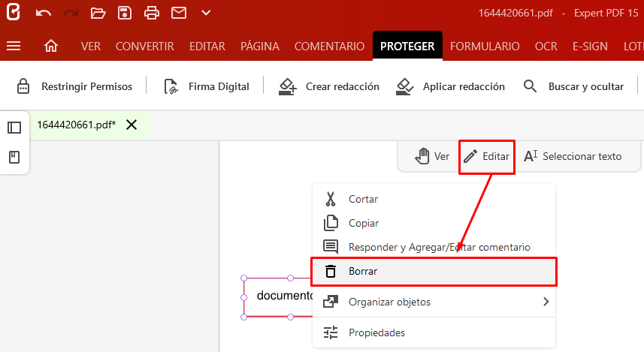Click the top-middle handle of documento box
Viewport: 644px width, 352px height.
coord(290,278)
